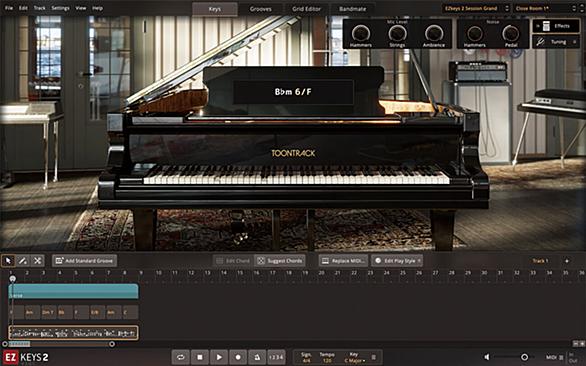The width and height of the screenshot is (586, 366).
Task: Open the Settings menu
Action: (x=60, y=8)
